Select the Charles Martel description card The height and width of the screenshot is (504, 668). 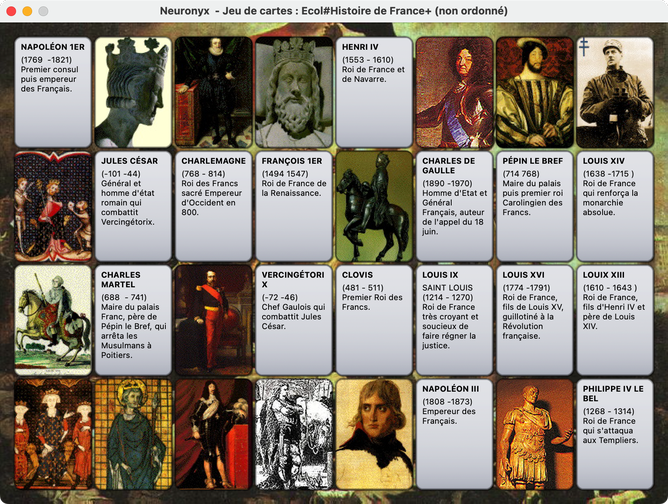[x=133, y=320]
